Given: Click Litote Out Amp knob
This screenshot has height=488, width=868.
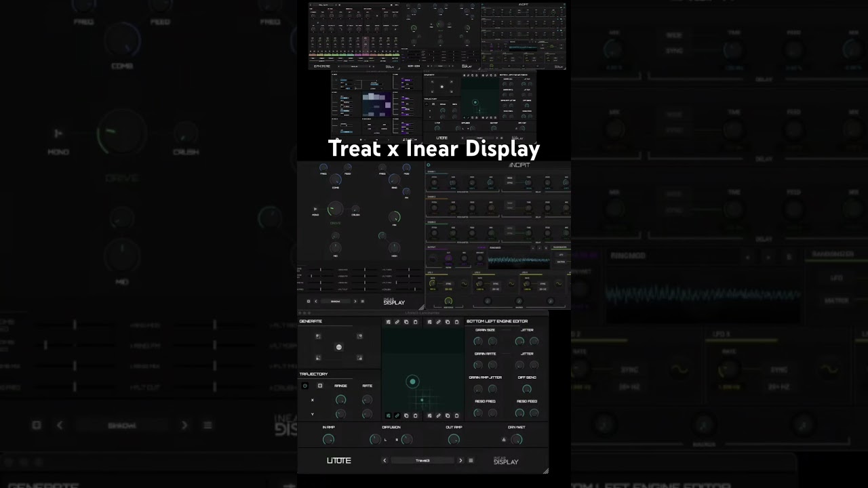Looking at the screenshot, I should [454, 439].
